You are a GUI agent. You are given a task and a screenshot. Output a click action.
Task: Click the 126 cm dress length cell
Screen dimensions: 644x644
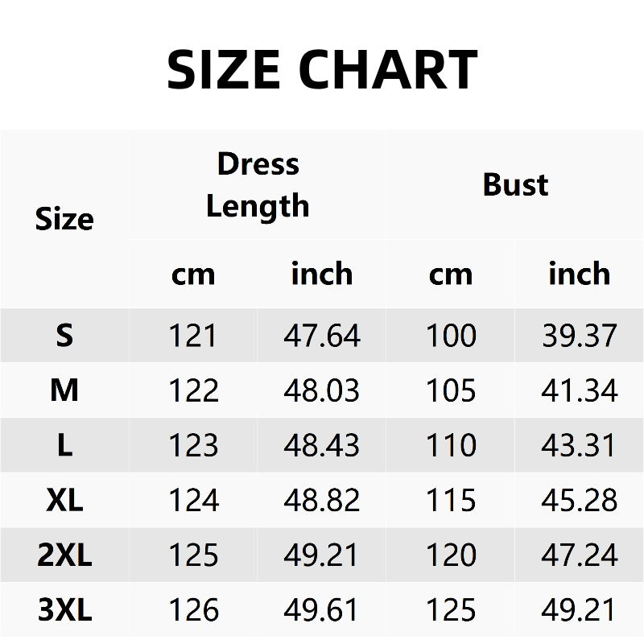tap(193, 610)
